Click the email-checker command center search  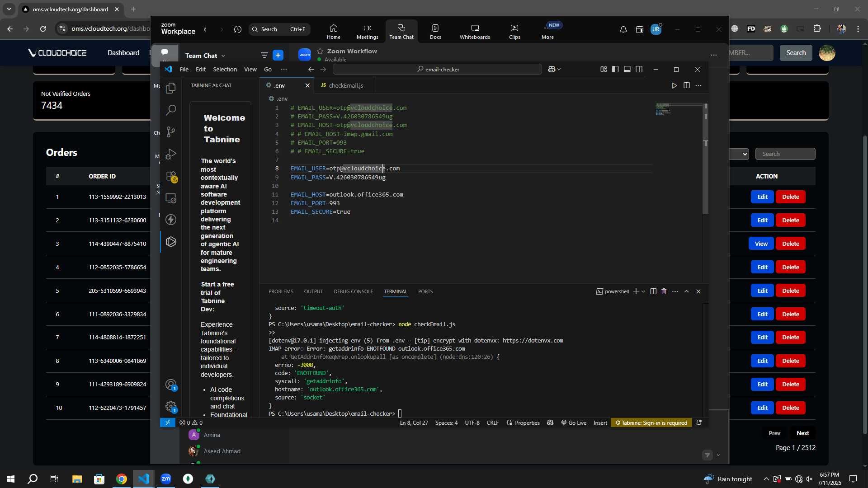pyautogui.click(x=437, y=69)
